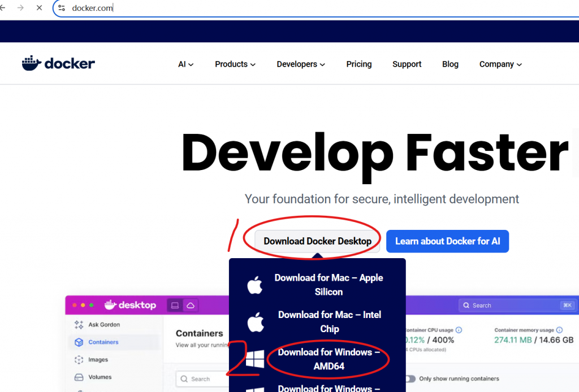The height and width of the screenshot is (392, 579).
Task: Click the Ask Gordon sparkle icon
Action: (x=79, y=325)
